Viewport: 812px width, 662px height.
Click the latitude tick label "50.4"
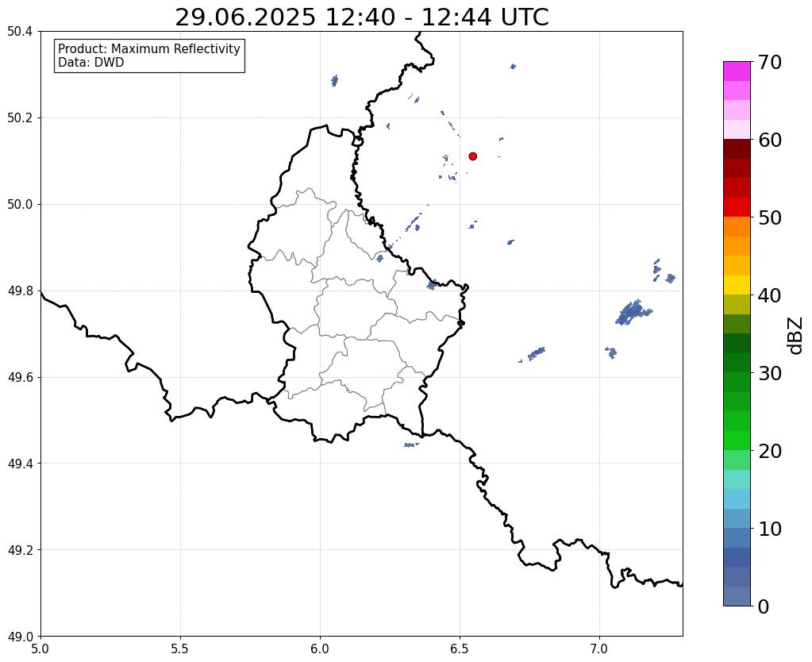(x=20, y=32)
